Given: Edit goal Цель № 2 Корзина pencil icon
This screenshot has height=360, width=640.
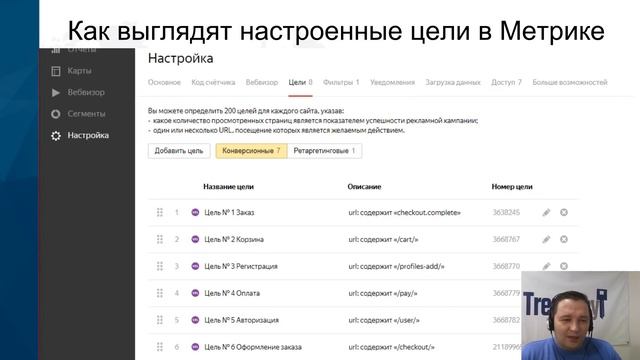Looking at the screenshot, I should pos(546,239).
